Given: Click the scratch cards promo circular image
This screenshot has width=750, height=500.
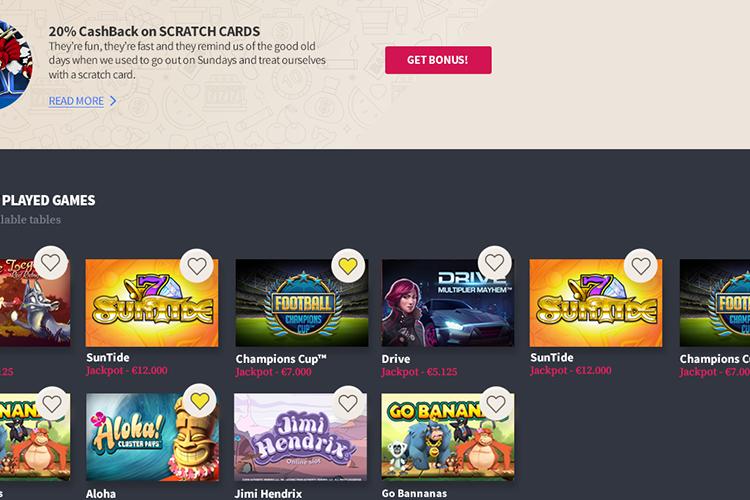Looking at the screenshot, I should (x=14, y=65).
